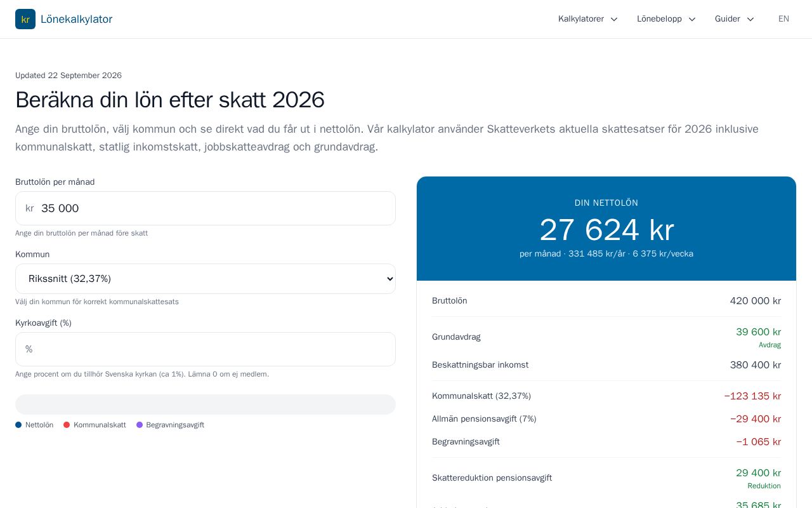Expand the Kalkylatorer menu
This screenshot has width=812, height=508.
pyautogui.click(x=588, y=19)
